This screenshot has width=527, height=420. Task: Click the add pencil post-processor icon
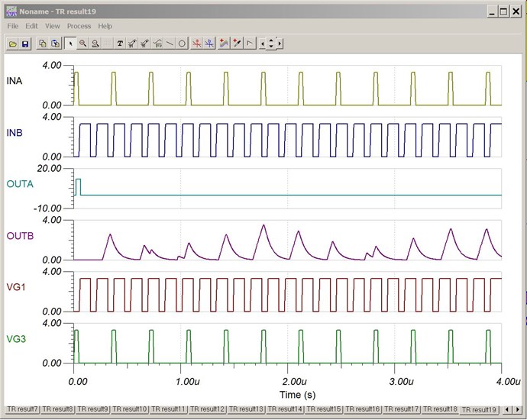click(237, 44)
